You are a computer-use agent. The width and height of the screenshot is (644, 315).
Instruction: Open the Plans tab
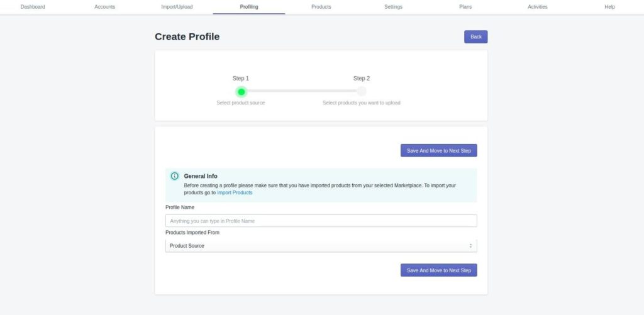coord(465,7)
